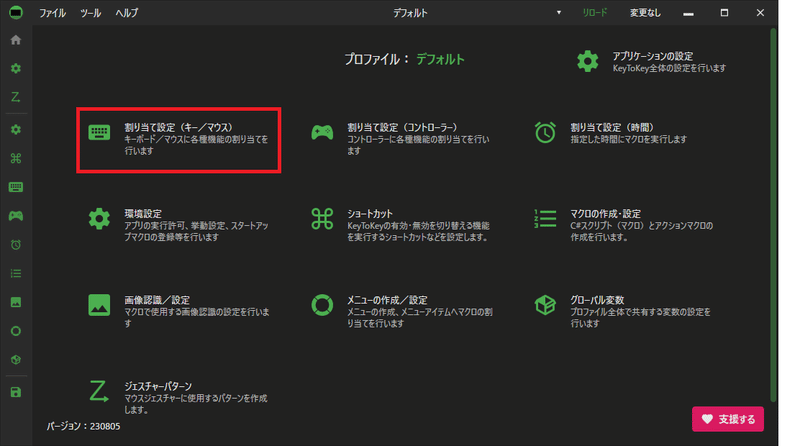Click the macro list icon in sidebar
Image resolution: width=800 pixels, height=446 pixels.
(16, 274)
